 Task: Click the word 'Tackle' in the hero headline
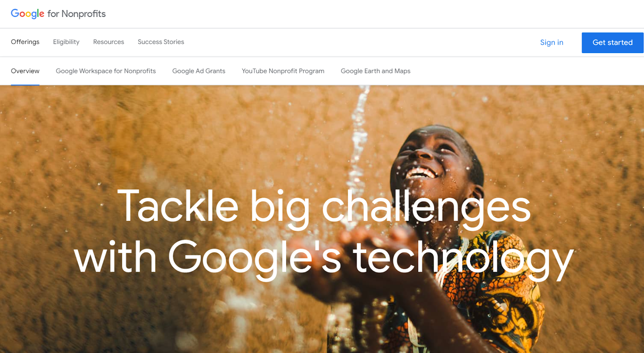178,206
